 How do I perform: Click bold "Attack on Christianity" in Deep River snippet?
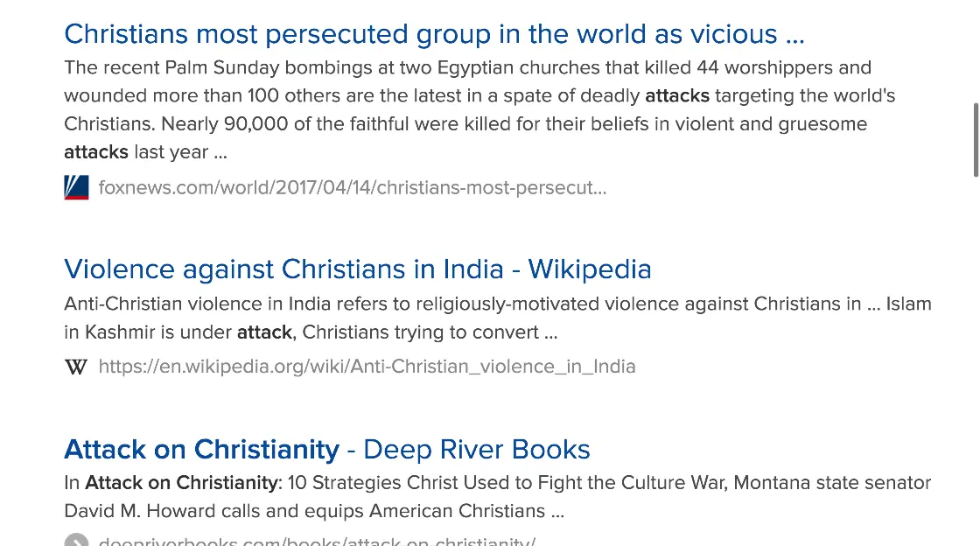coord(181,482)
